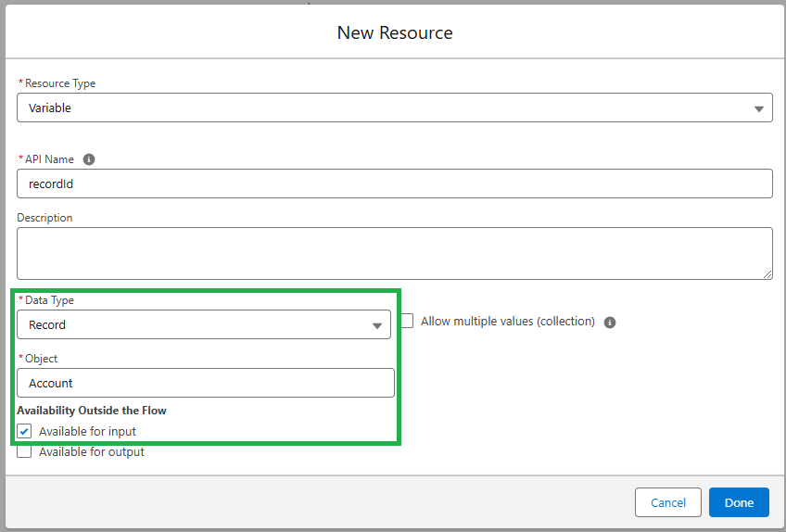This screenshot has width=786, height=532.
Task: Click the Resource Type field label
Action: coord(59,83)
